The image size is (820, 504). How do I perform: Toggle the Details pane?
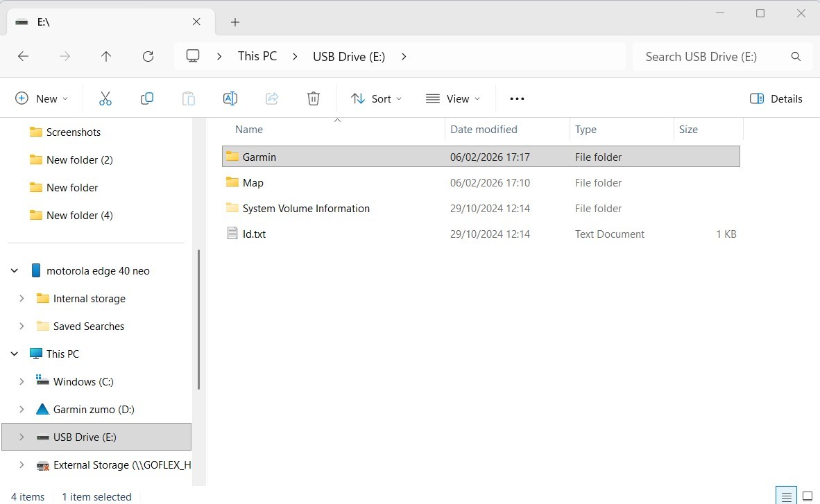(776, 99)
